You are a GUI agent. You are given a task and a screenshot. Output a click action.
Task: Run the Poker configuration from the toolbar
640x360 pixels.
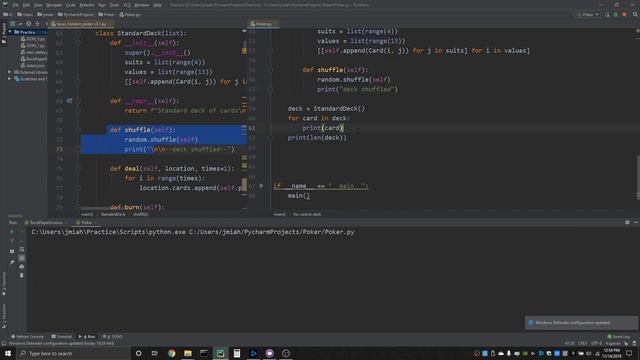pos(607,14)
